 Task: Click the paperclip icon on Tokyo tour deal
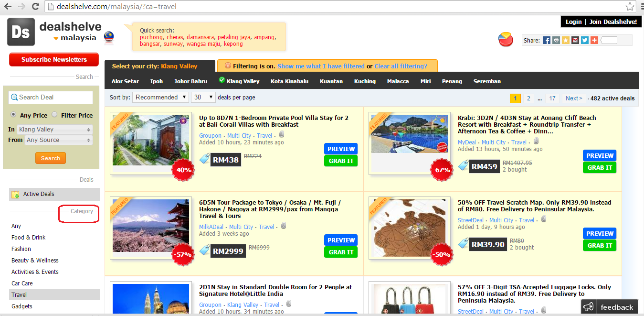point(284,226)
